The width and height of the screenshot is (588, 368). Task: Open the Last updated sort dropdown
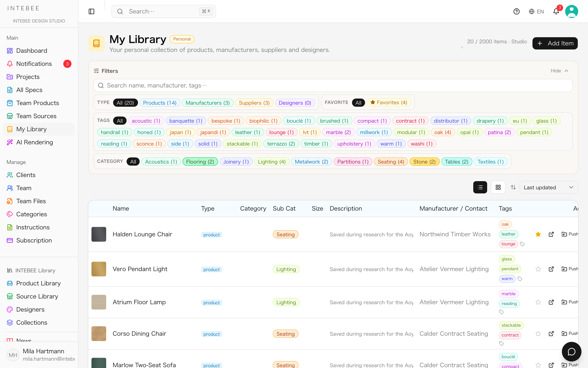[x=548, y=187]
